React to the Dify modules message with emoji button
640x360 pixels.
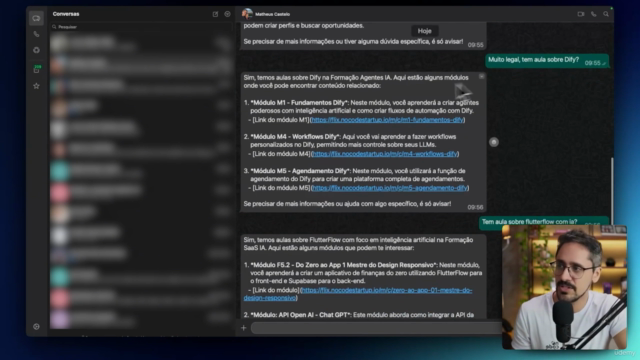494,142
